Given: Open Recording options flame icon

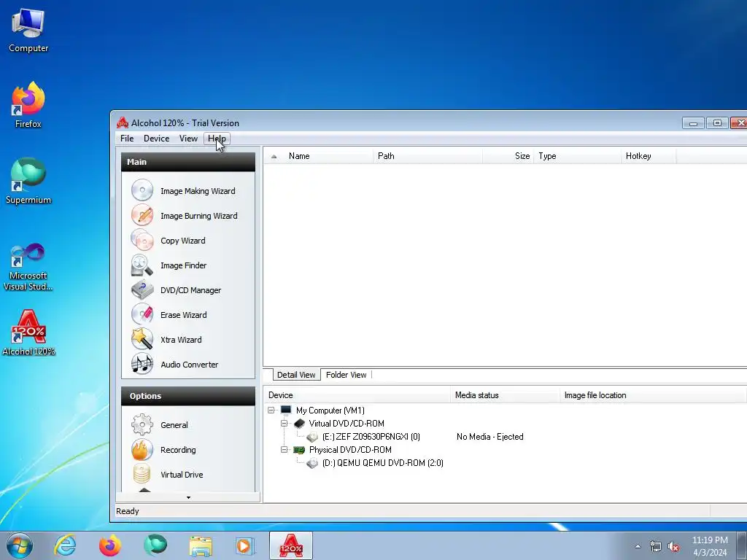Looking at the screenshot, I should [x=142, y=449].
